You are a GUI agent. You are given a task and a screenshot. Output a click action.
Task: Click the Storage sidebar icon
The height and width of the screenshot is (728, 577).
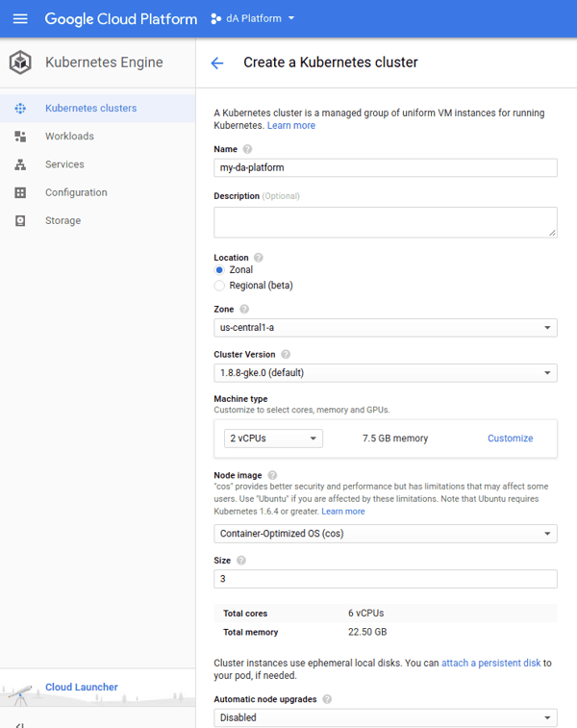click(20, 220)
